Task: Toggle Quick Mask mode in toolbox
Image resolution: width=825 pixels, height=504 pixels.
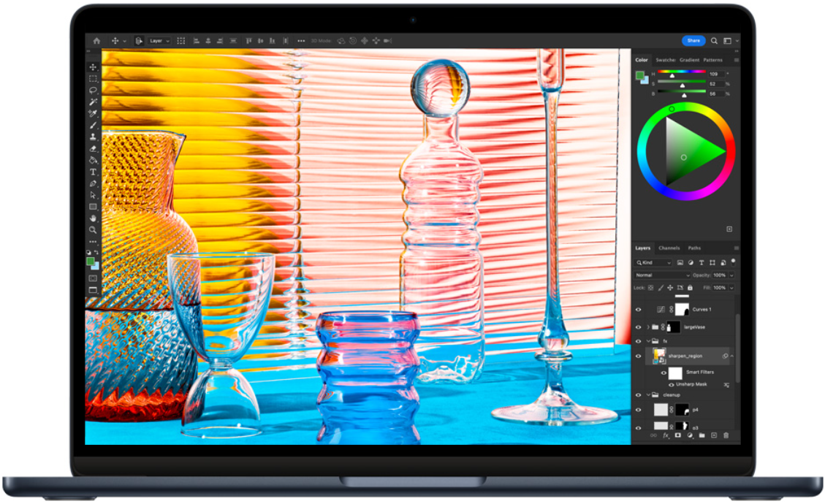Action: [x=93, y=278]
